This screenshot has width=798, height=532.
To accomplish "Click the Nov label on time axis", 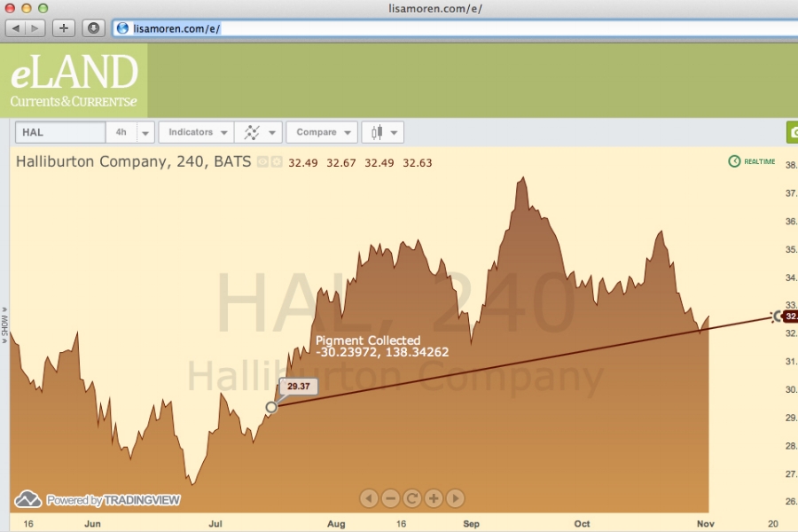I will [x=706, y=523].
